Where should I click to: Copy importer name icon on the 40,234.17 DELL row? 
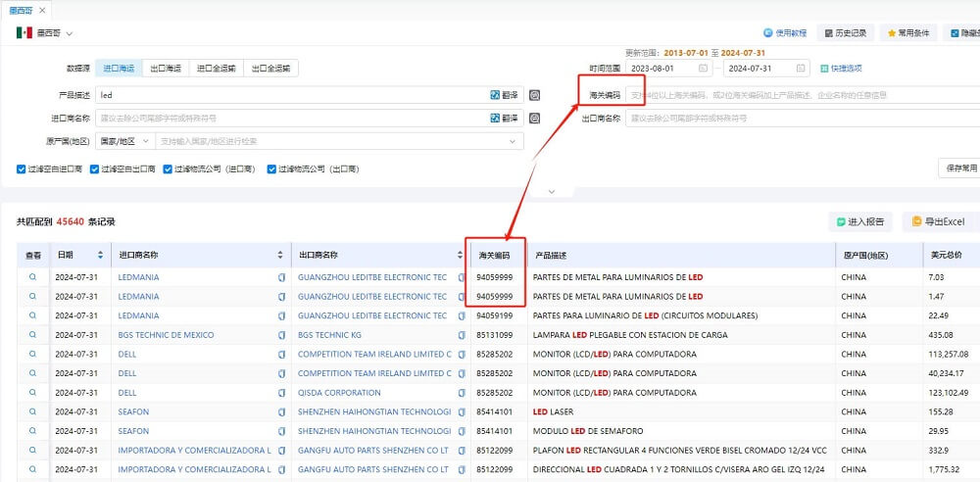(281, 374)
